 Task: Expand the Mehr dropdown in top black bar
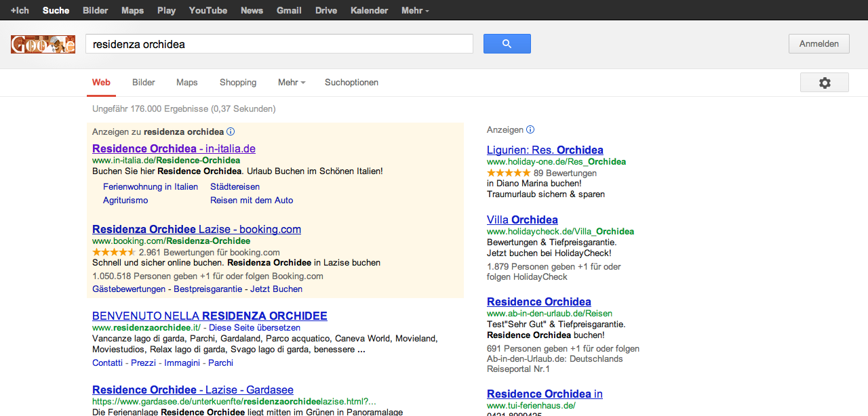pos(415,11)
